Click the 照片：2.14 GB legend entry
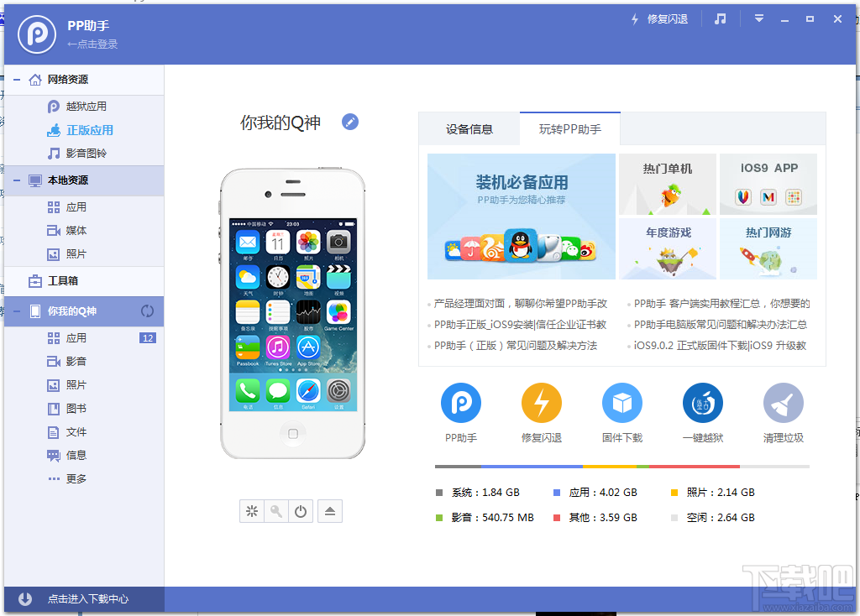The height and width of the screenshot is (616, 860). pos(713,493)
